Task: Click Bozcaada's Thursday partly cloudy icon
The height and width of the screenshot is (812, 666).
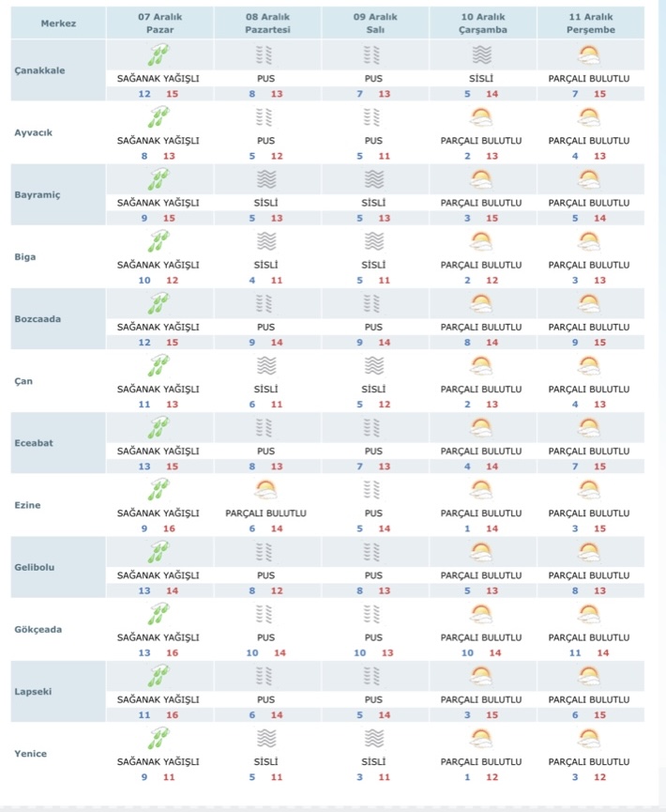Action: 589,303
